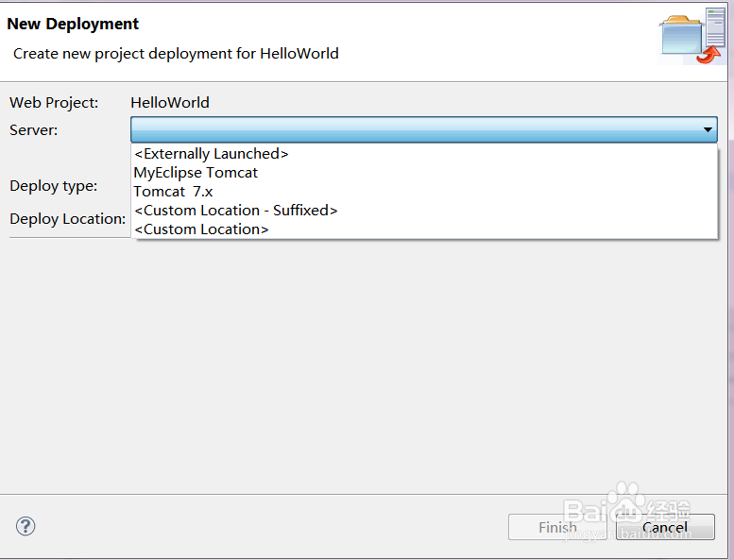Click the 'Create new project deployment' description
Image resolution: width=734 pixels, height=560 pixels.
click(176, 53)
